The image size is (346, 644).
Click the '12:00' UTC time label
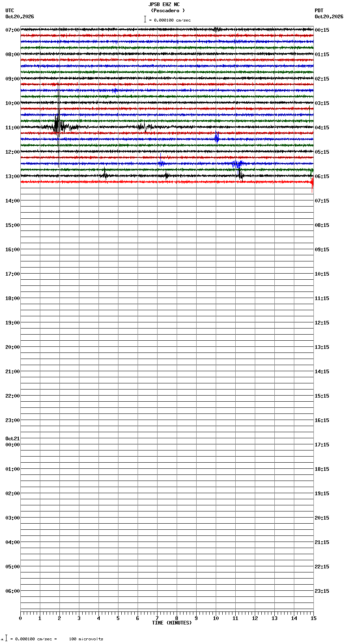[x=13, y=152]
